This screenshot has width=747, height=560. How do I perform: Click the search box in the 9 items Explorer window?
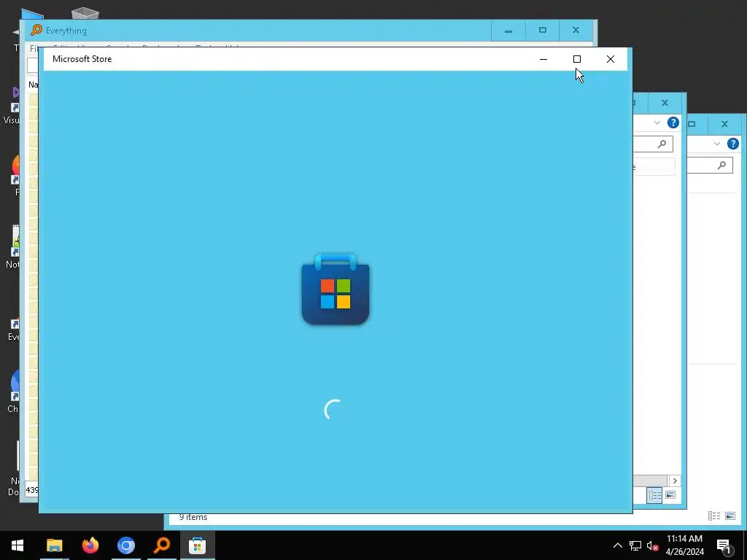(709, 166)
